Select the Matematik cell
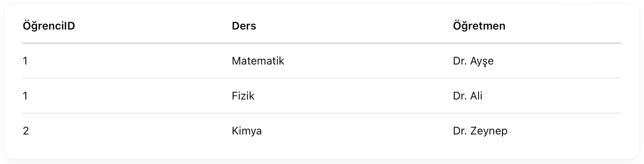The width and height of the screenshot is (644, 164). (x=258, y=61)
